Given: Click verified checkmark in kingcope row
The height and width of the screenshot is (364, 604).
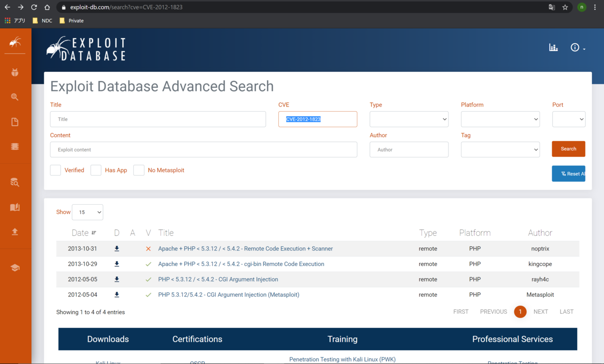Looking at the screenshot, I should (x=148, y=264).
